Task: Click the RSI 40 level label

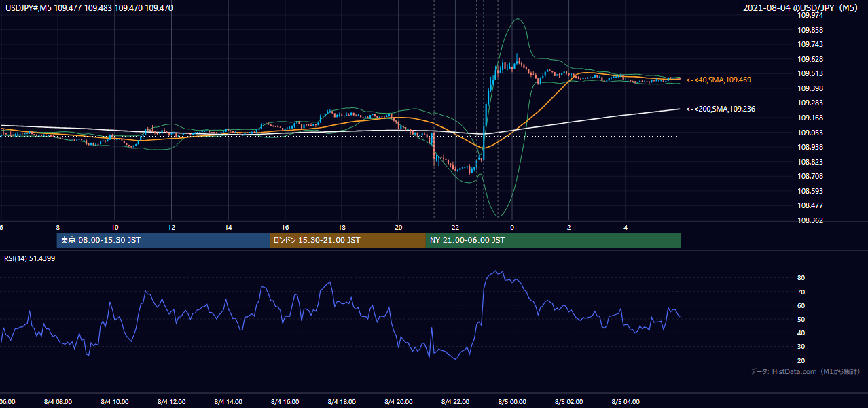Action: pos(801,333)
